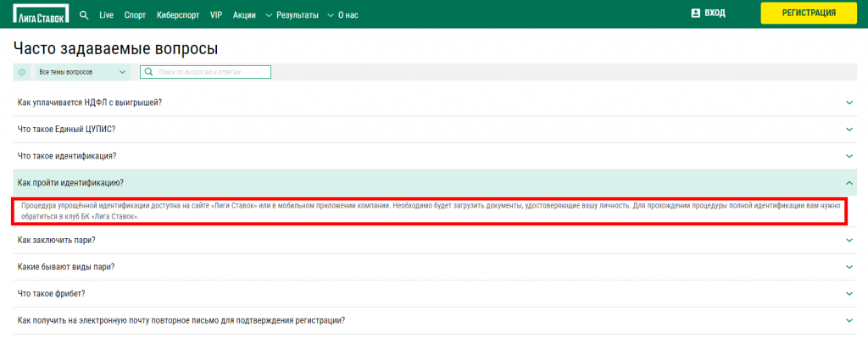Open site search magnifier icon in header
868x338 pixels.
[84, 15]
